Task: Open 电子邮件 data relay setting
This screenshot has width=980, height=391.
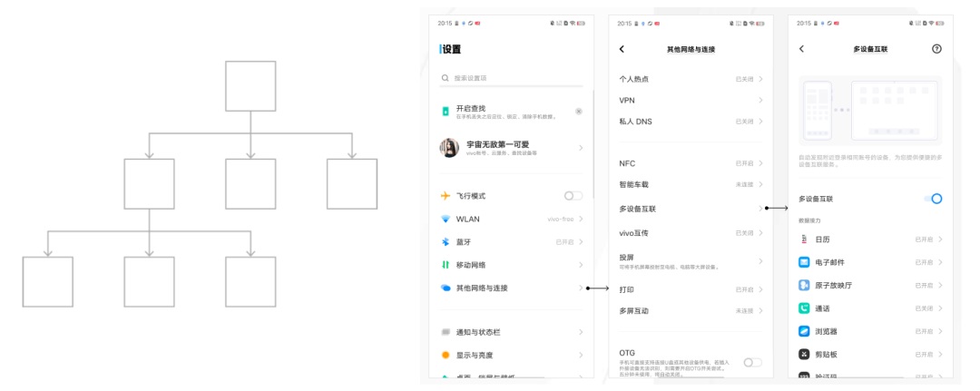Action: [x=870, y=262]
